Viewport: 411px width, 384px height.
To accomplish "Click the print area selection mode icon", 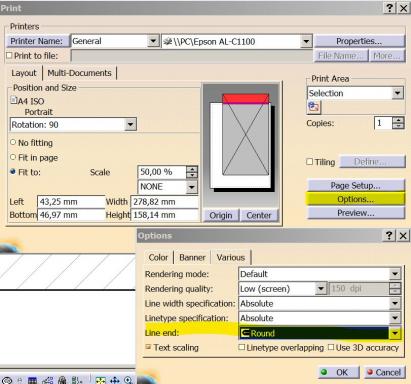I will point(314,107).
